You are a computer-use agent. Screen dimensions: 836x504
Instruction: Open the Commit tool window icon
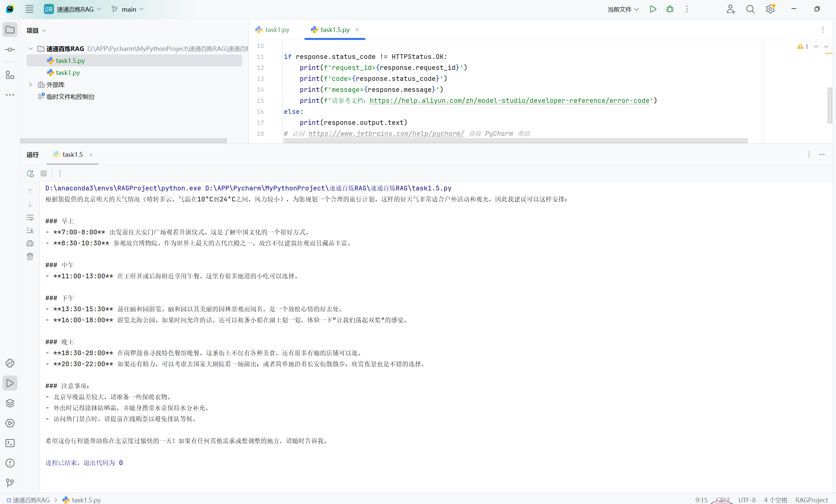click(10, 50)
